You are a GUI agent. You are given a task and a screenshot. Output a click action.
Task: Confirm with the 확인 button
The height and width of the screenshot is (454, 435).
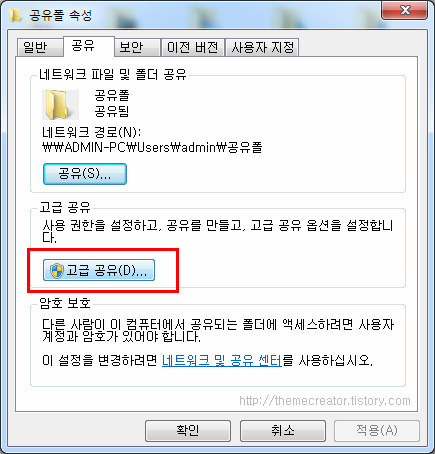188,431
